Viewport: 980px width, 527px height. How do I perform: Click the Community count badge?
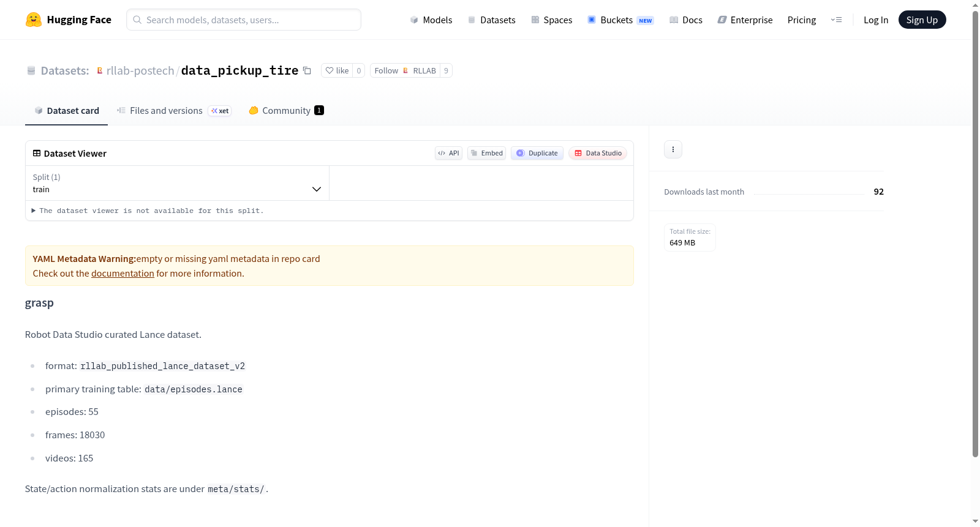pos(319,110)
